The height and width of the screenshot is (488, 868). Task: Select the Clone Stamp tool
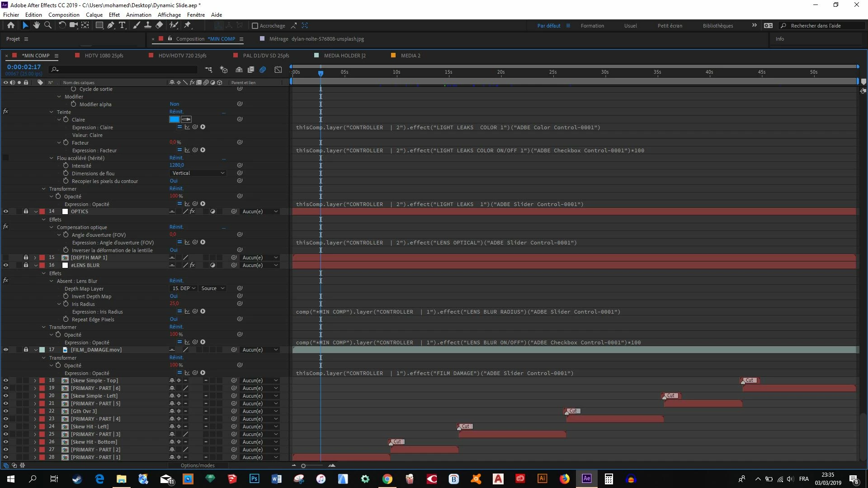point(147,25)
